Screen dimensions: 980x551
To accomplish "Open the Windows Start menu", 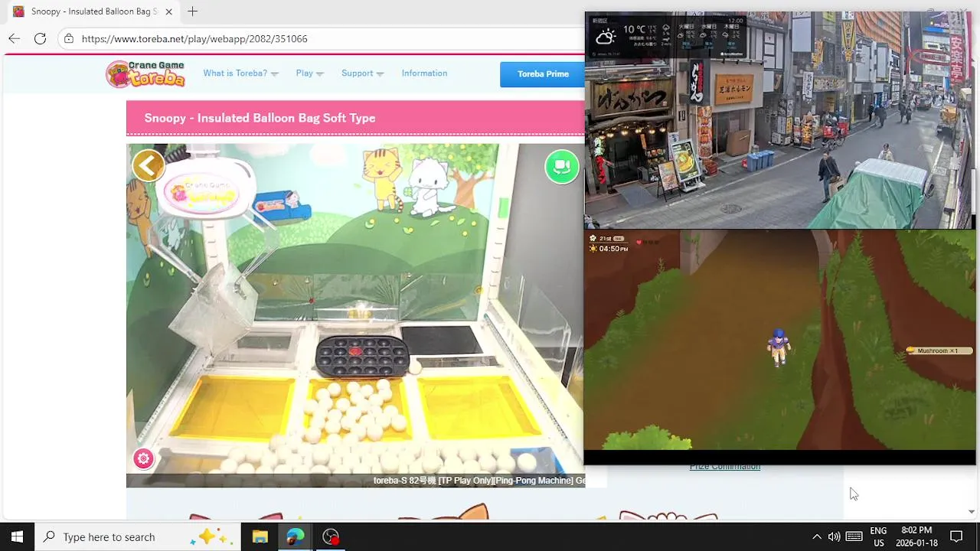I will [17, 536].
